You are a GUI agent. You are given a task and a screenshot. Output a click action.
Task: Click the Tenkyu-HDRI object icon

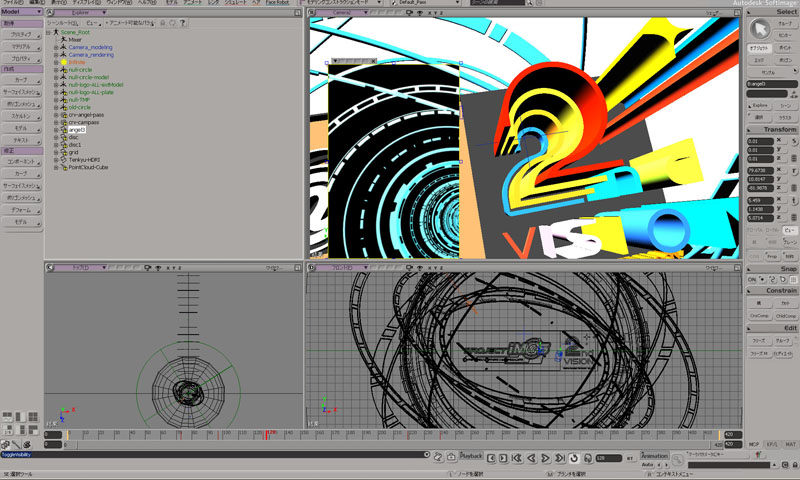(63, 159)
